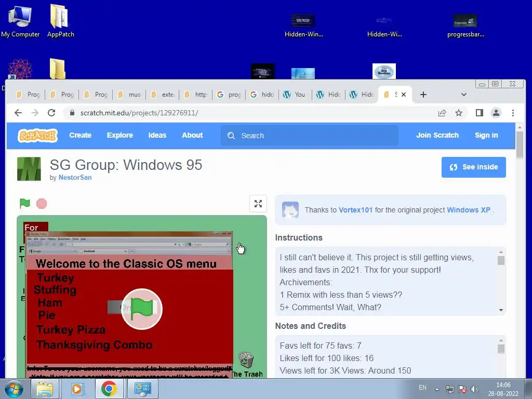The width and height of the screenshot is (532, 399).
Task: Open My Computer on the desktop
Action: [20, 21]
